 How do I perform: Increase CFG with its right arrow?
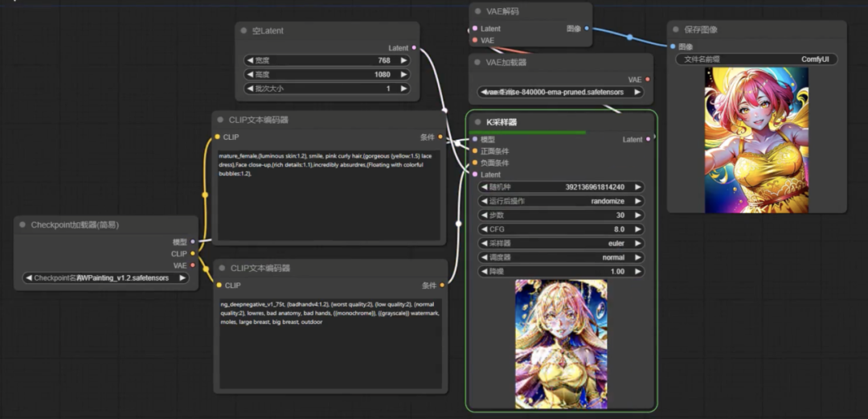point(637,229)
